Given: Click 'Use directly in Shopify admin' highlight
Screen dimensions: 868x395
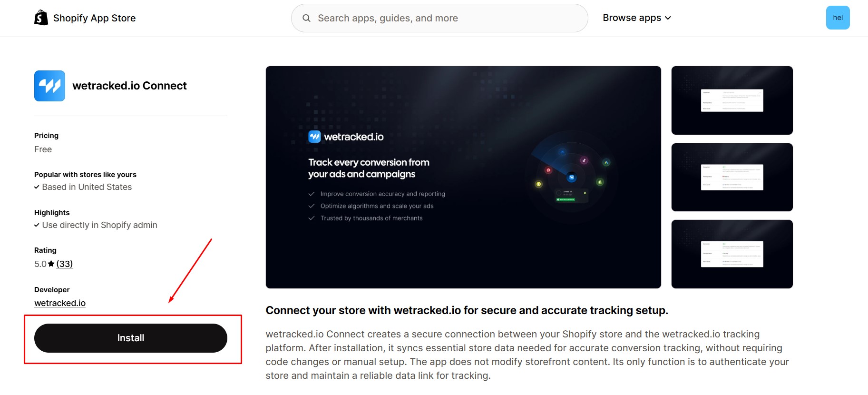Looking at the screenshot, I should click(99, 225).
